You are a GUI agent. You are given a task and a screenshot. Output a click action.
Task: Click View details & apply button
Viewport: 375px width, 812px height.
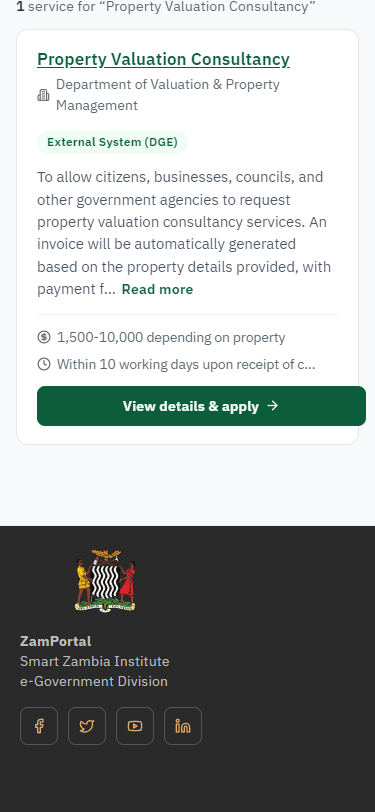(x=201, y=406)
